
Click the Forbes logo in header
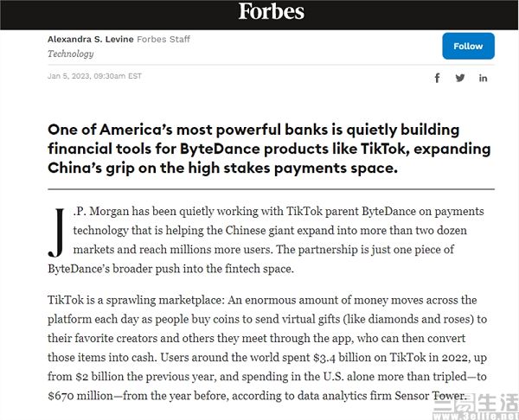tap(272, 11)
